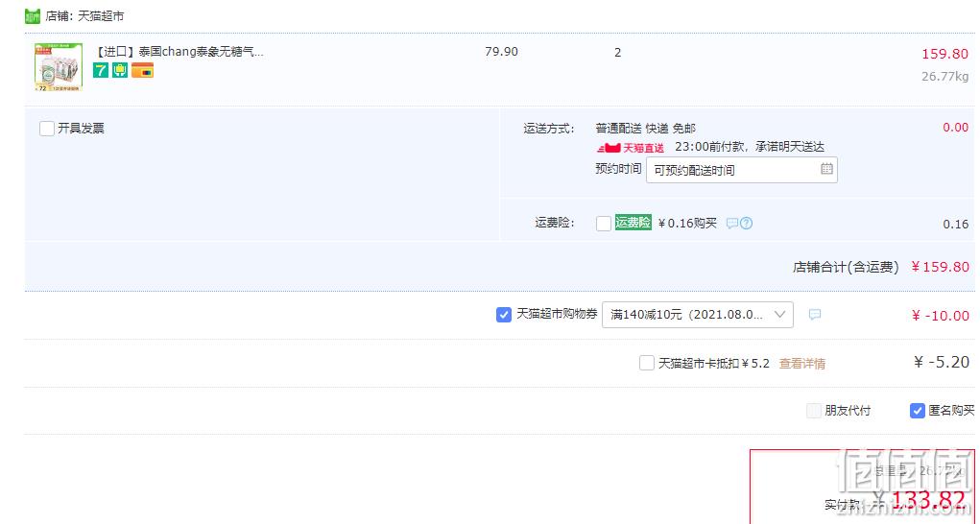Screen dimensions: 980x524
Task: Click the green 7-day return badge icon
Action: [x=101, y=70]
